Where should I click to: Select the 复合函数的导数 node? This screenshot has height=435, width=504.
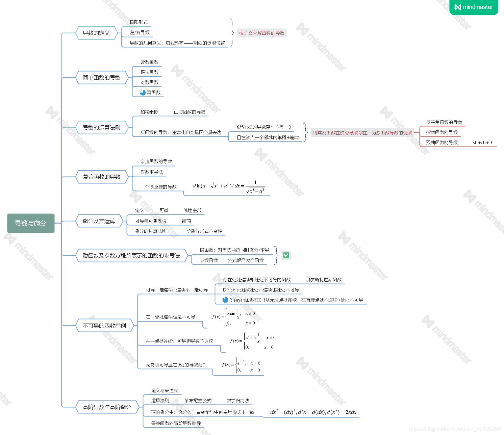102,177
